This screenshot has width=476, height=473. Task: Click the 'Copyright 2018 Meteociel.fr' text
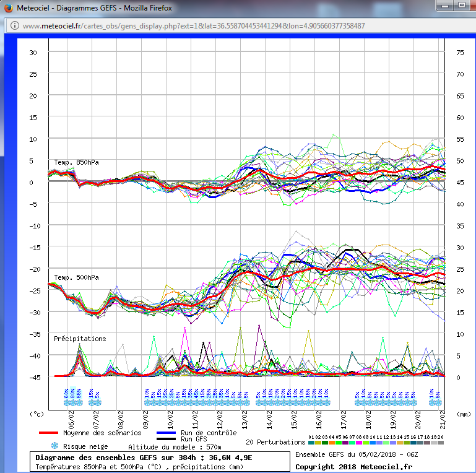tap(353, 467)
